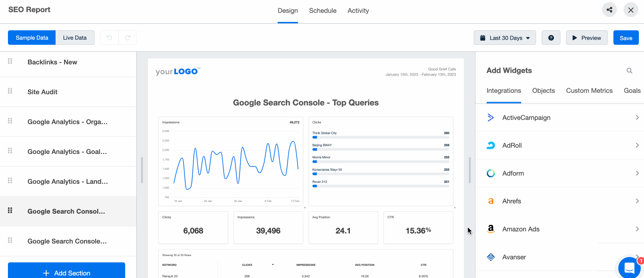Viewport: 644px width, 278px height.
Task: Click the Amazon Ads integration icon
Action: [490, 229]
